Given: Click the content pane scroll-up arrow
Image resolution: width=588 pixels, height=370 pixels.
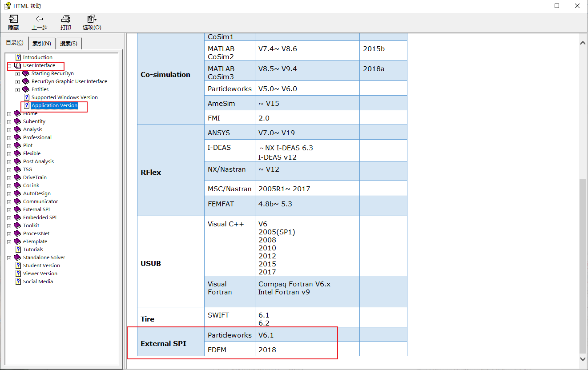Looking at the screenshot, I should [583, 42].
